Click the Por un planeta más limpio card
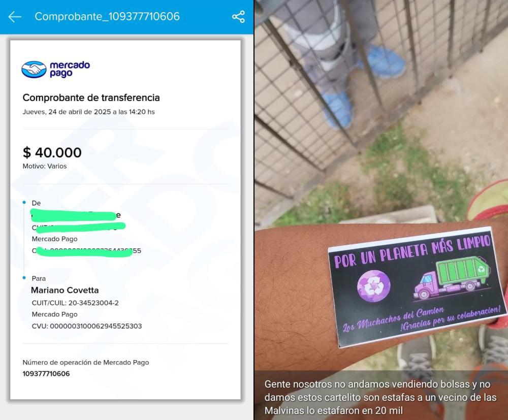This screenshot has height=420, width=508. tap(417, 286)
